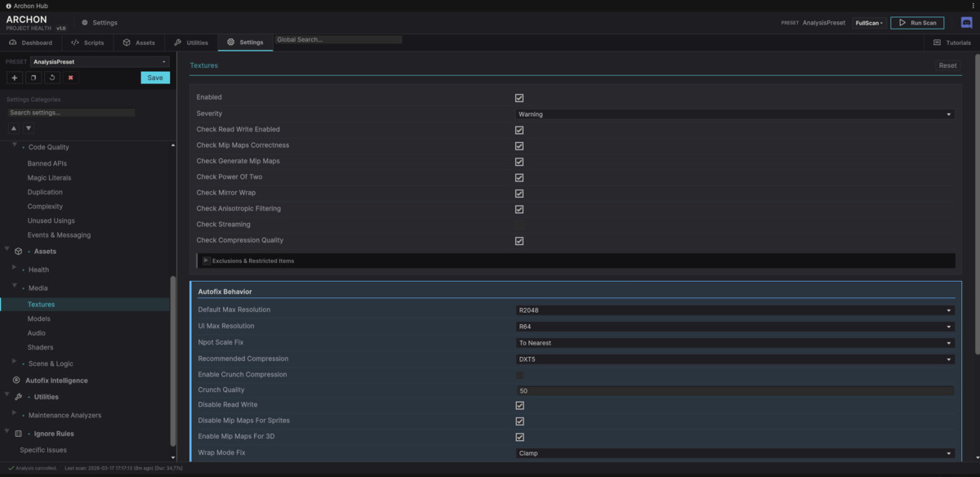This screenshot has height=477, width=980.
Task: Toggle the Disable Mip Maps For Sprites checkbox
Action: [519, 421]
